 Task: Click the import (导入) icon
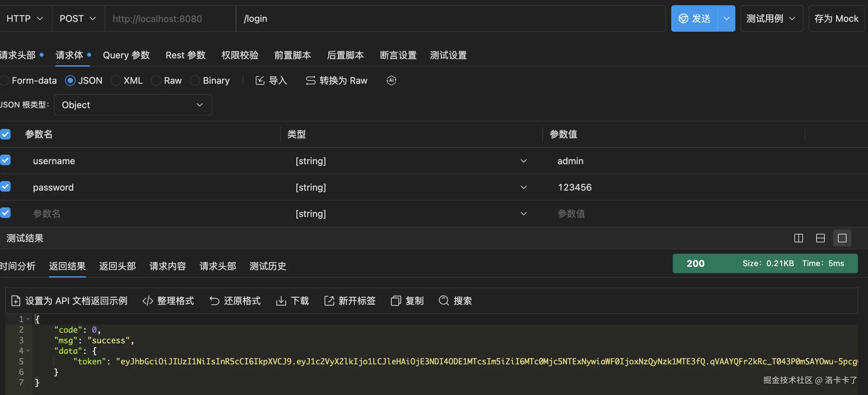tap(260, 80)
